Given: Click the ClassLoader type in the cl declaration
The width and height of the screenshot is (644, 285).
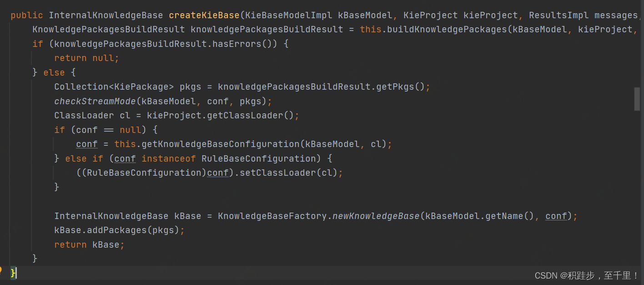Looking at the screenshot, I should point(84,116).
